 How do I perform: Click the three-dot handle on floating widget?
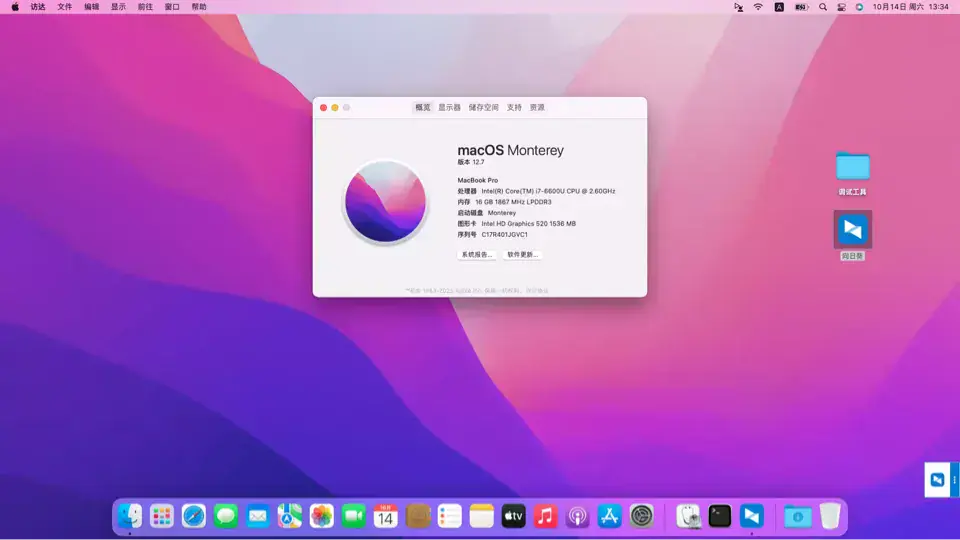tap(954, 479)
